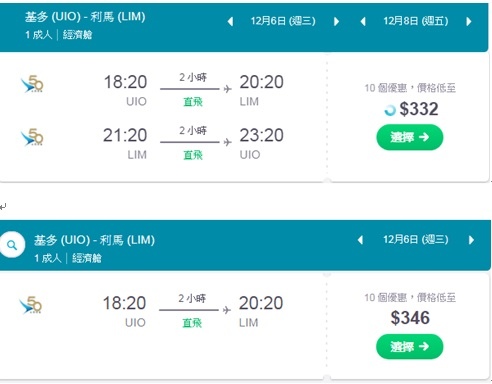Go to next day after 12月6日 in top header

(x=336, y=22)
